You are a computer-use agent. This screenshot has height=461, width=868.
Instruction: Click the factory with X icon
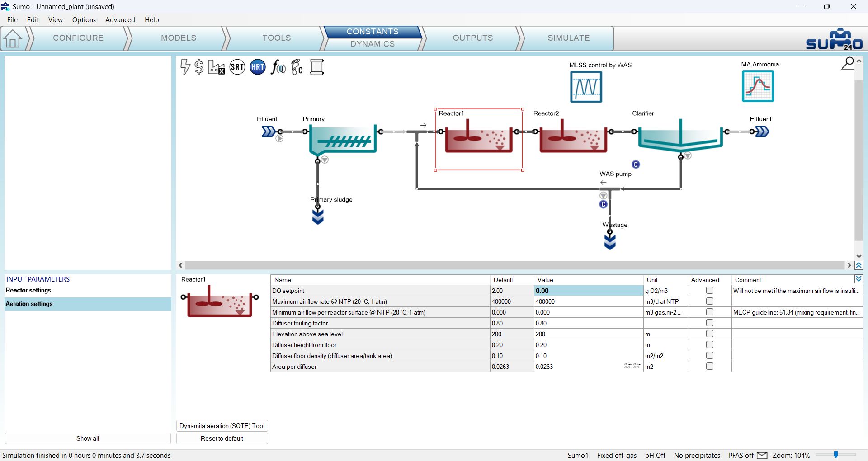(216, 67)
